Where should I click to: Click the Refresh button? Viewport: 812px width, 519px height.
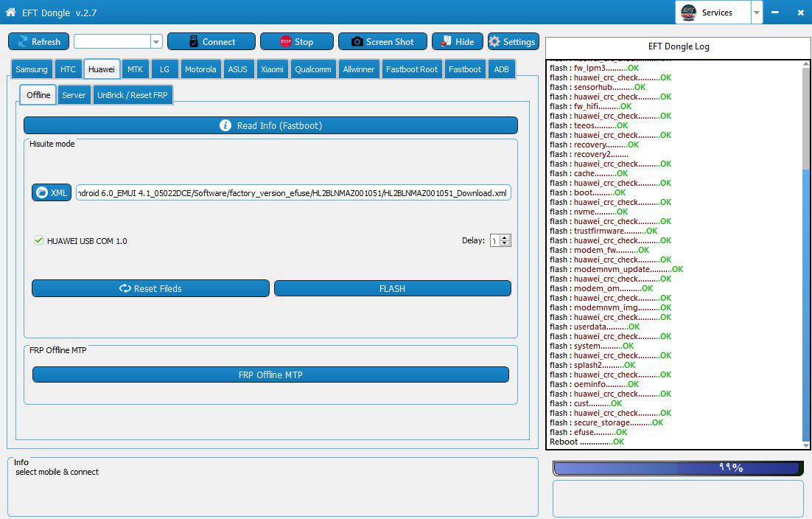coord(39,41)
